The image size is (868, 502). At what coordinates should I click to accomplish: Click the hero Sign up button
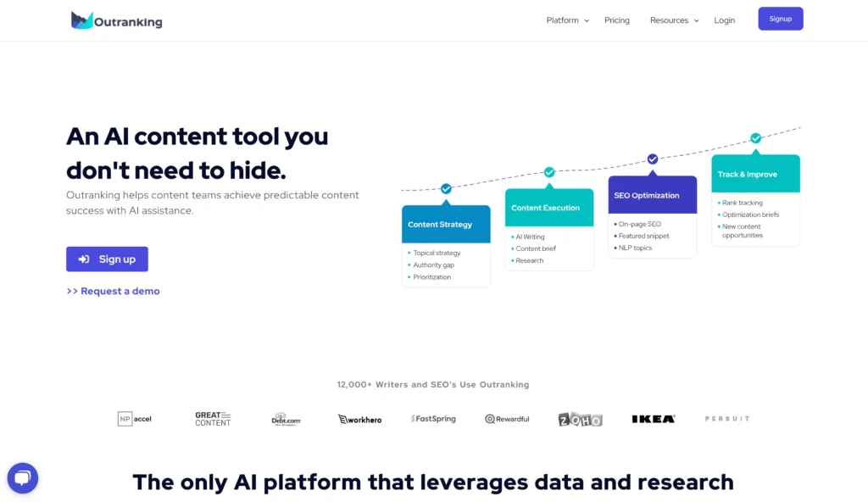[x=107, y=259]
